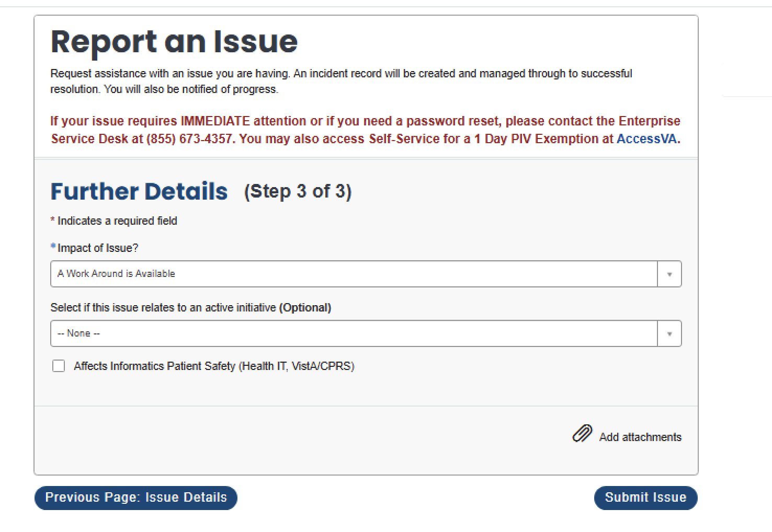772x532 pixels.
Task: Click the '(Step 3 of 3)' indicator
Action: [x=298, y=191]
